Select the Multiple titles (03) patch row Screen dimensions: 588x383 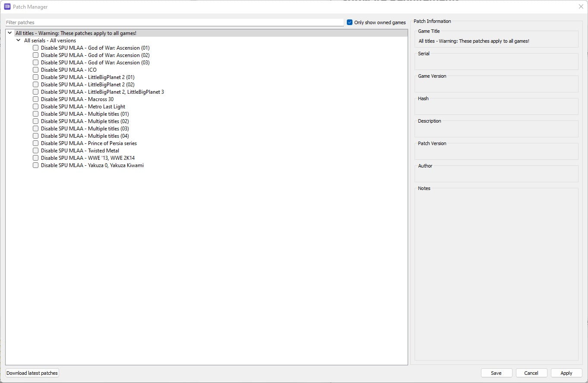(x=85, y=129)
